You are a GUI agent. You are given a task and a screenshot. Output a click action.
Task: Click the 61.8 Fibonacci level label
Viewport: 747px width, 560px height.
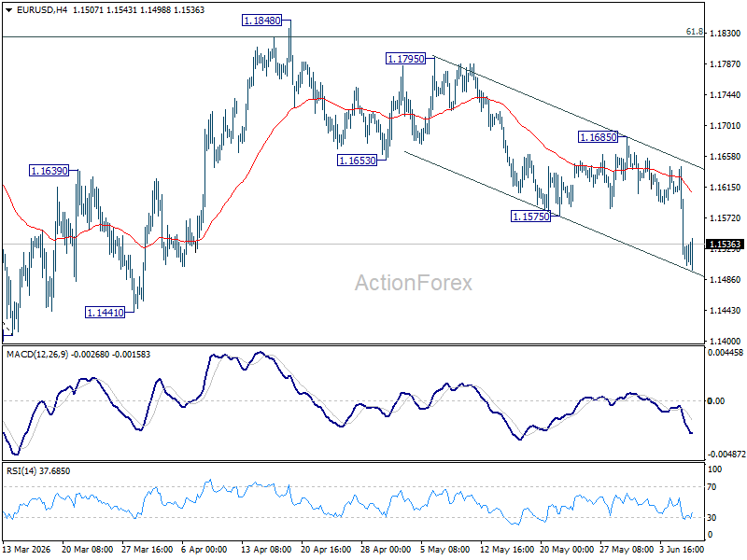pos(694,32)
